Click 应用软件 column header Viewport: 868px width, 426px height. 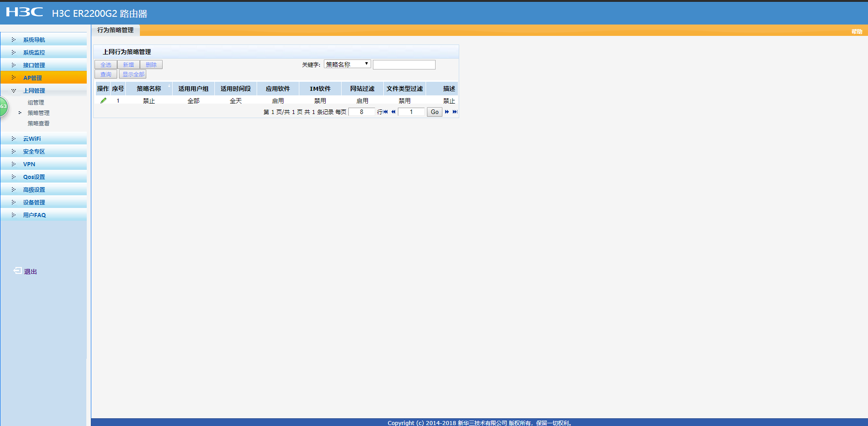(x=278, y=89)
